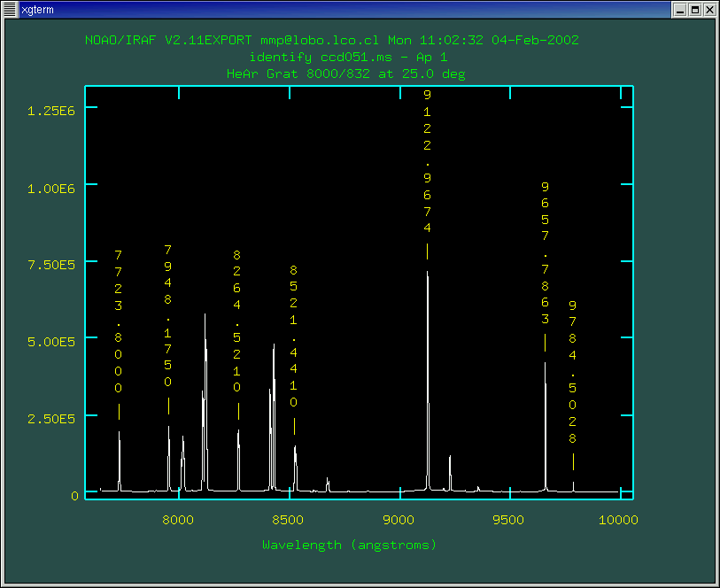Viewport: 720px width, 588px height.
Task: Maximize the xgterm window
Action: [694, 10]
